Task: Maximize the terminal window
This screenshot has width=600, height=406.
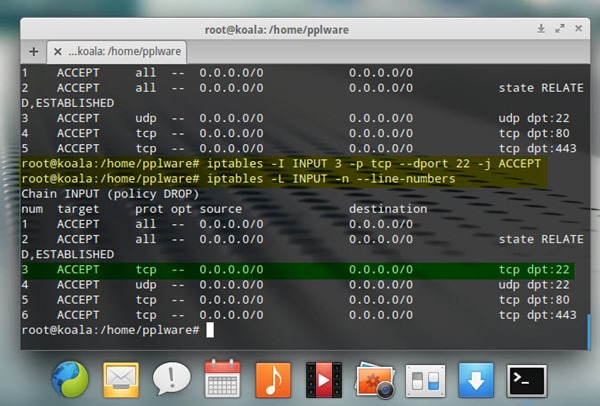Action: tap(560, 29)
